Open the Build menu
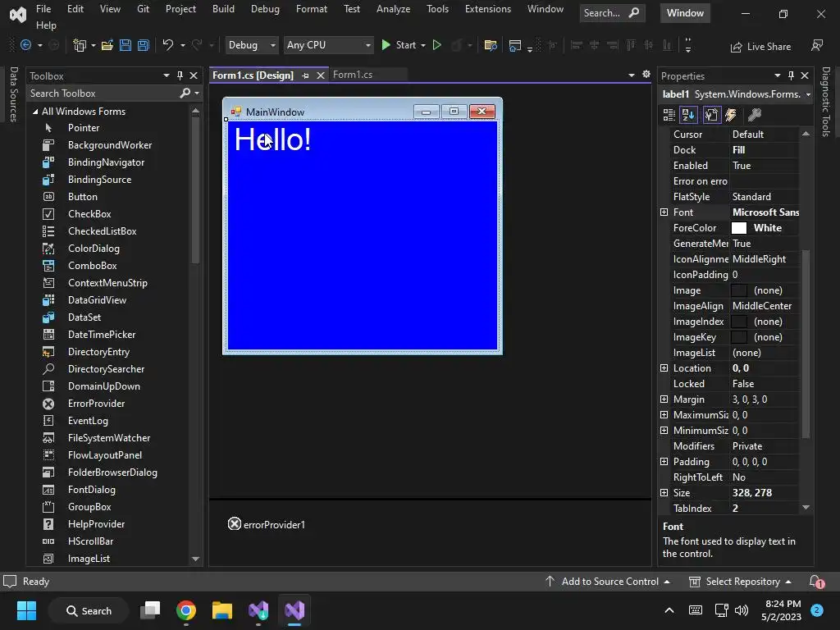Image resolution: width=840 pixels, height=630 pixels. click(223, 9)
